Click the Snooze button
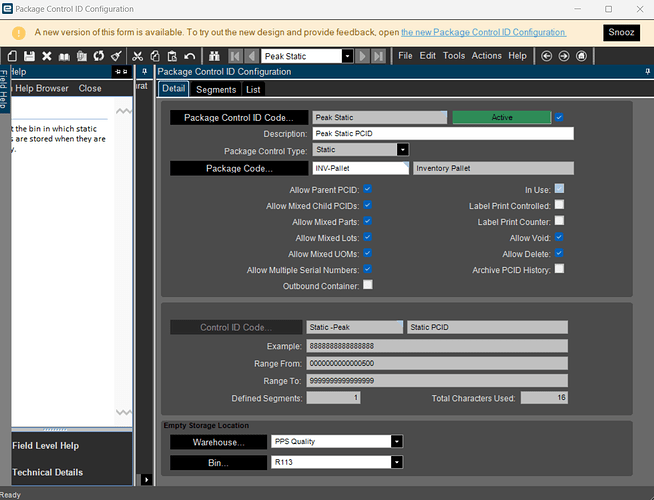654x500 pixels. 621,33
